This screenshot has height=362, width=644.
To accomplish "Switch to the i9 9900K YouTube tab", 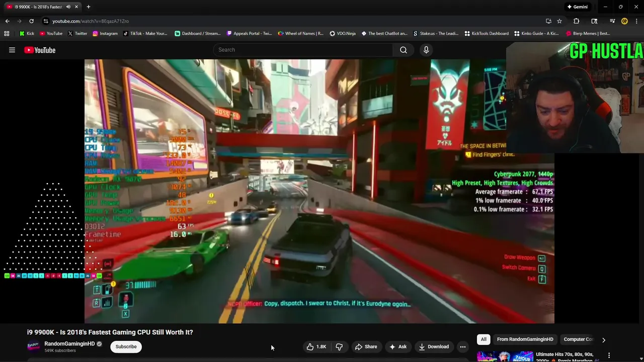I will (42, 7).
